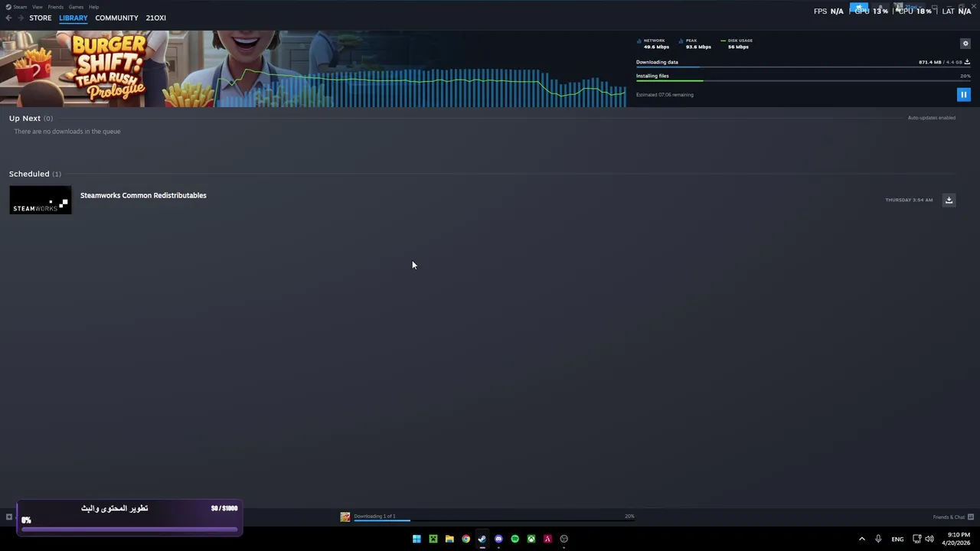Click the Installing files progress bar

tap(803, 80)
